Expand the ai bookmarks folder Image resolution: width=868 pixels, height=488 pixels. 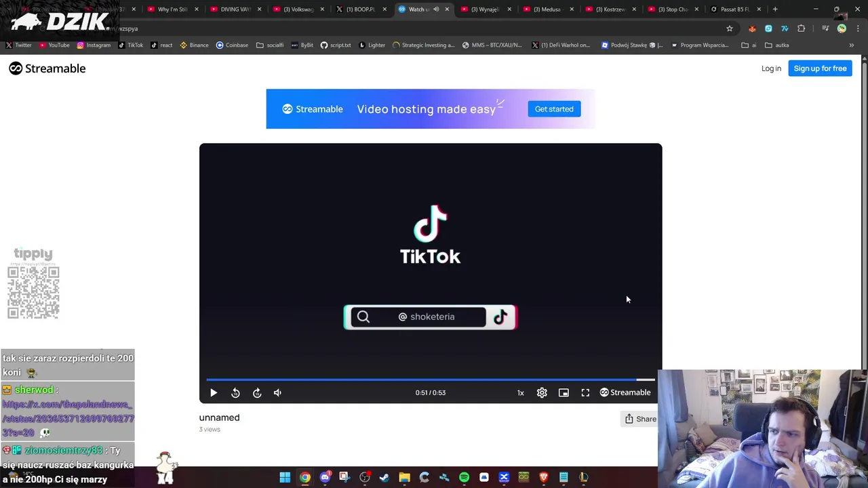pos(749,45)
